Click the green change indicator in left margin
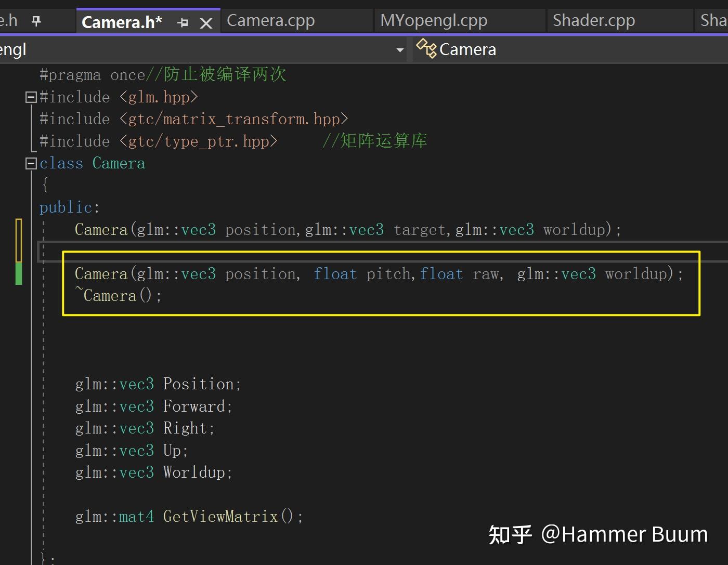The image size is (728, 565). (x=19, y=273)
